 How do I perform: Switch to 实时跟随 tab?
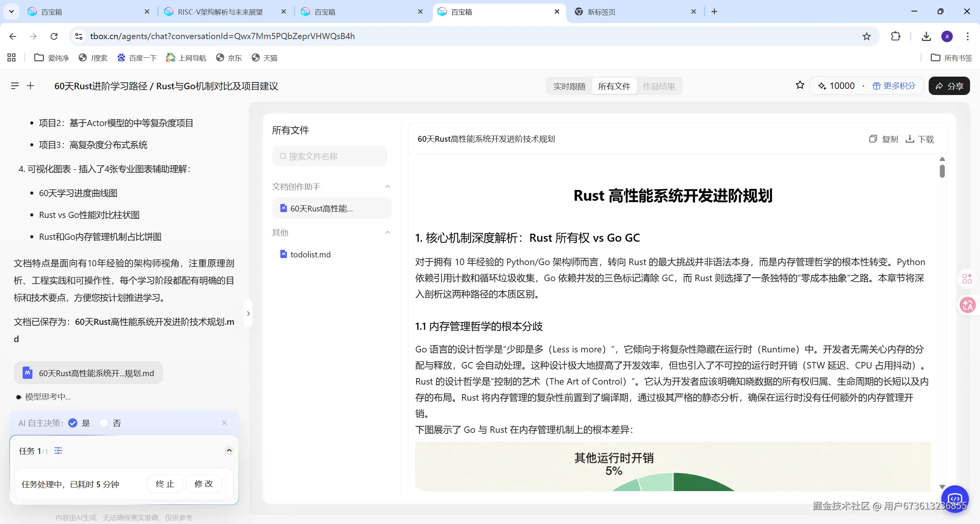click(x=569, y=86)
